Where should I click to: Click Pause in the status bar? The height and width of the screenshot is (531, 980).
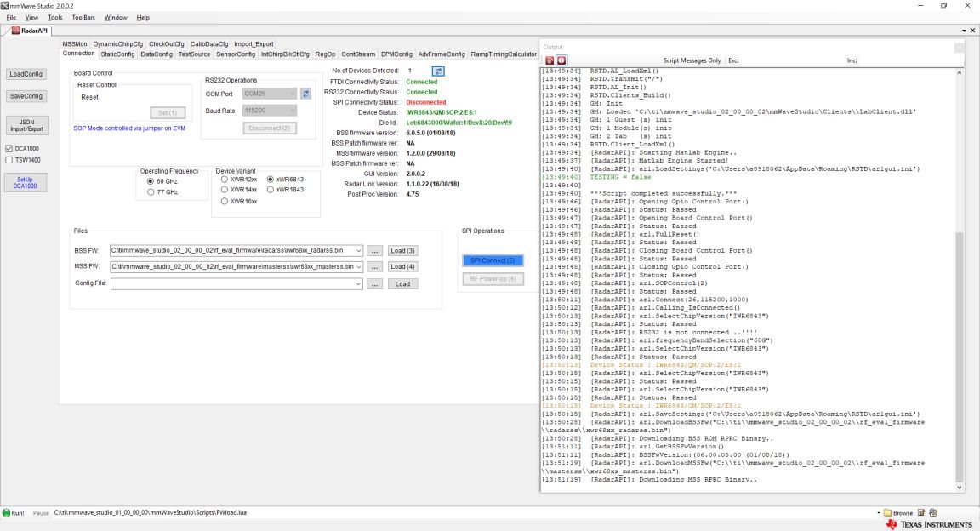tap(41, 513)
